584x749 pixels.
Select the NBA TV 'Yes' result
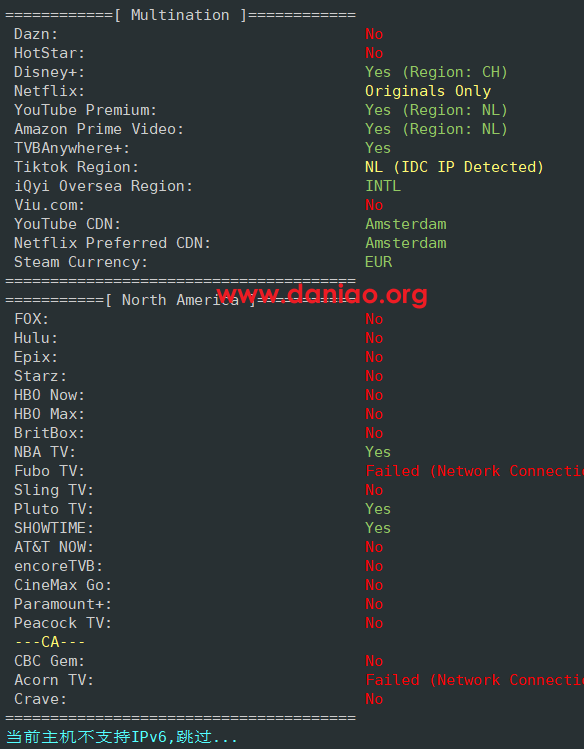(x=378, y=452)
